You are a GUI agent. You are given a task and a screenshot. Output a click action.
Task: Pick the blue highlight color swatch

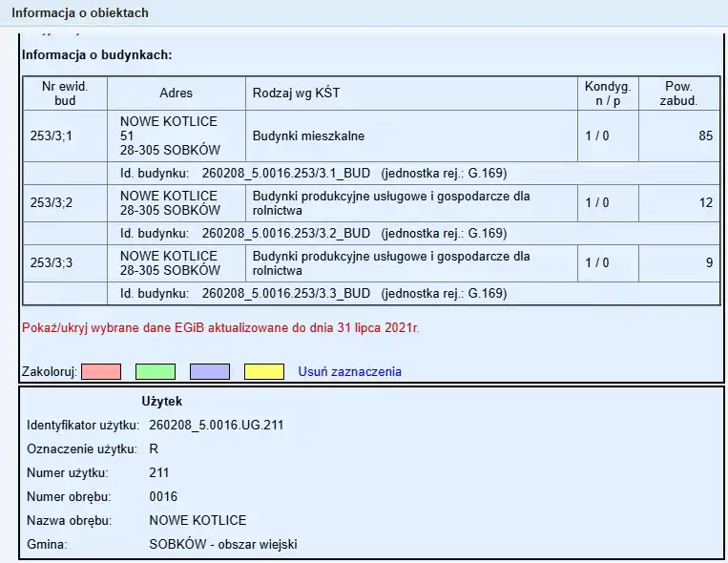click(x=209, y=372)
